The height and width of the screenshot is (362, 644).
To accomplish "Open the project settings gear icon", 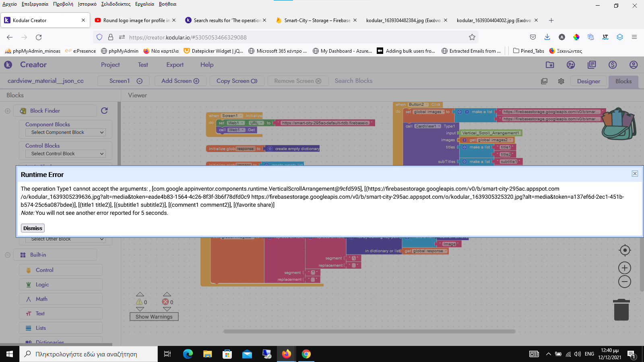I will coord(561,81).
